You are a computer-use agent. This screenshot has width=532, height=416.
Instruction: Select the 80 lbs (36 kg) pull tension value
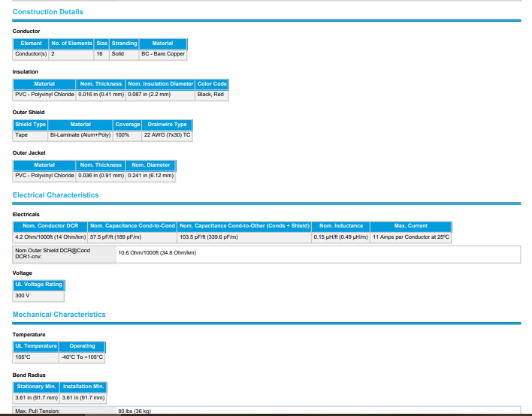(135, 411)
